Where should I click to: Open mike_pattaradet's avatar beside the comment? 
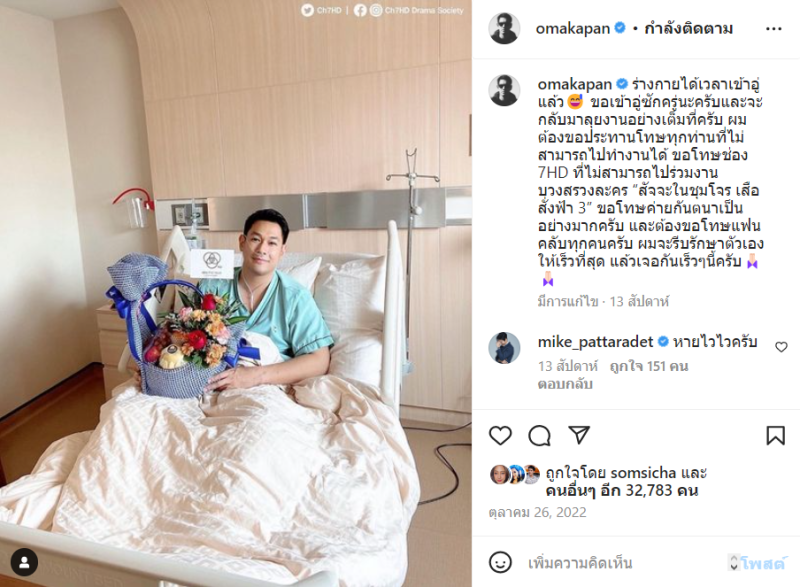pos(505,348)
